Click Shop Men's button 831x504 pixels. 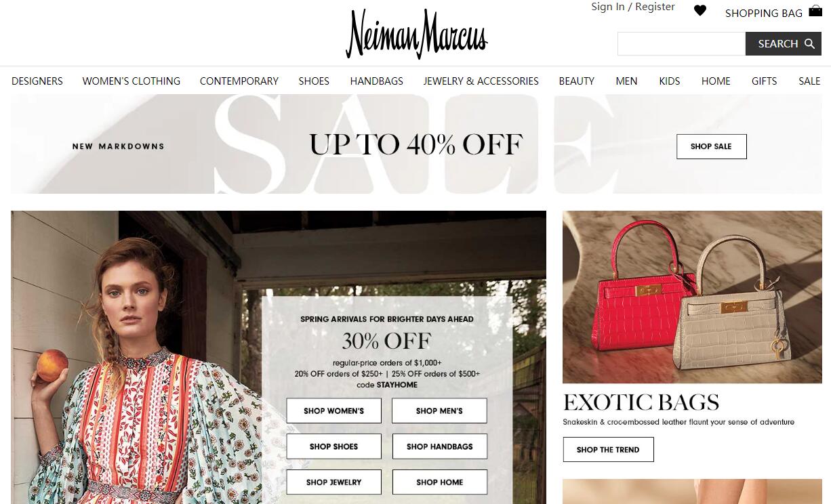[x=439, y=411]
